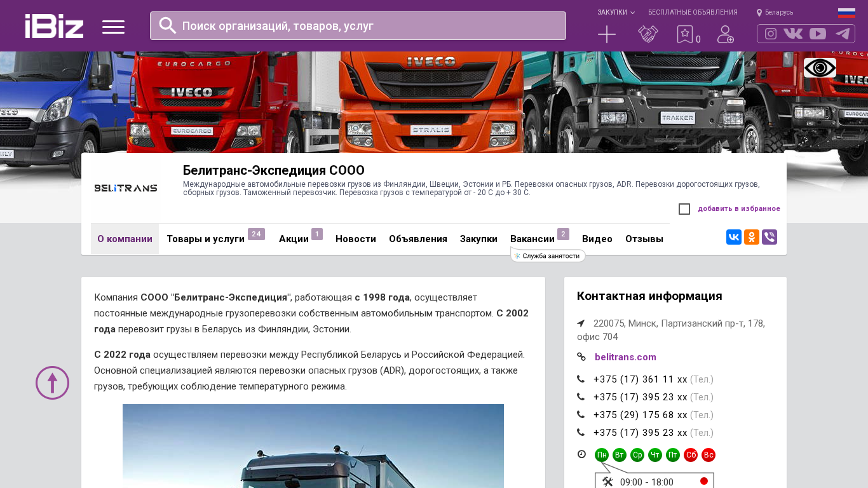
Task: Toggle accessibility eye view mode
Action: pyautogui.click(x=820, y=67)
